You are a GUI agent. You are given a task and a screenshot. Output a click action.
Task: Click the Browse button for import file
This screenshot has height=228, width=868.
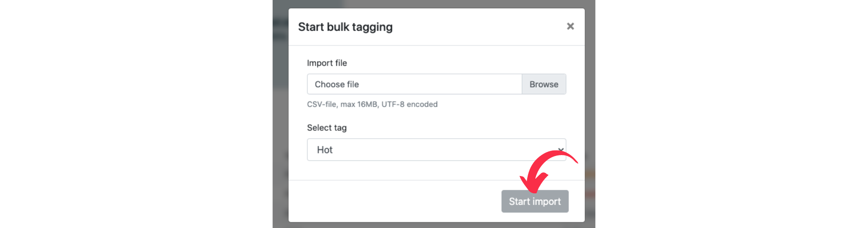click(544, 84)
